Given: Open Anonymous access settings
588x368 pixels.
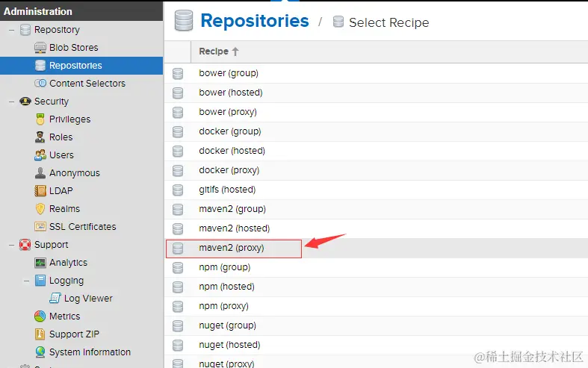Looking at the screenshot, I should pos(75,172).
